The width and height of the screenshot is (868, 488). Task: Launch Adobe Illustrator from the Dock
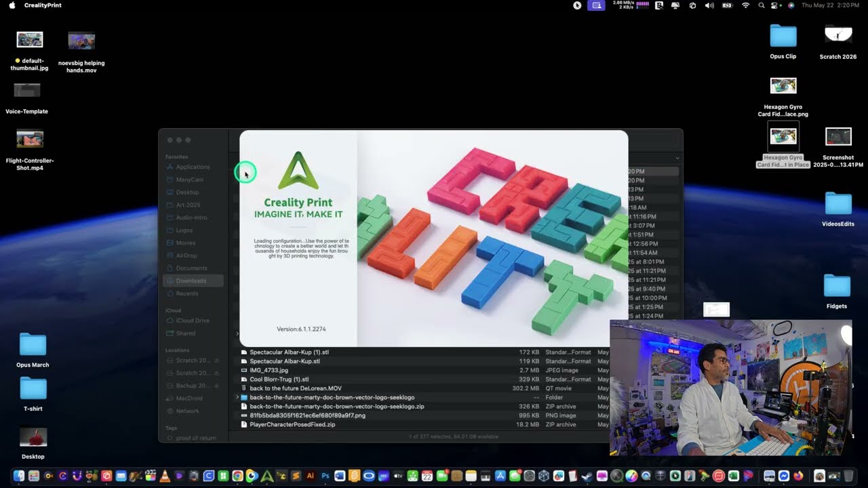[311, 476]
